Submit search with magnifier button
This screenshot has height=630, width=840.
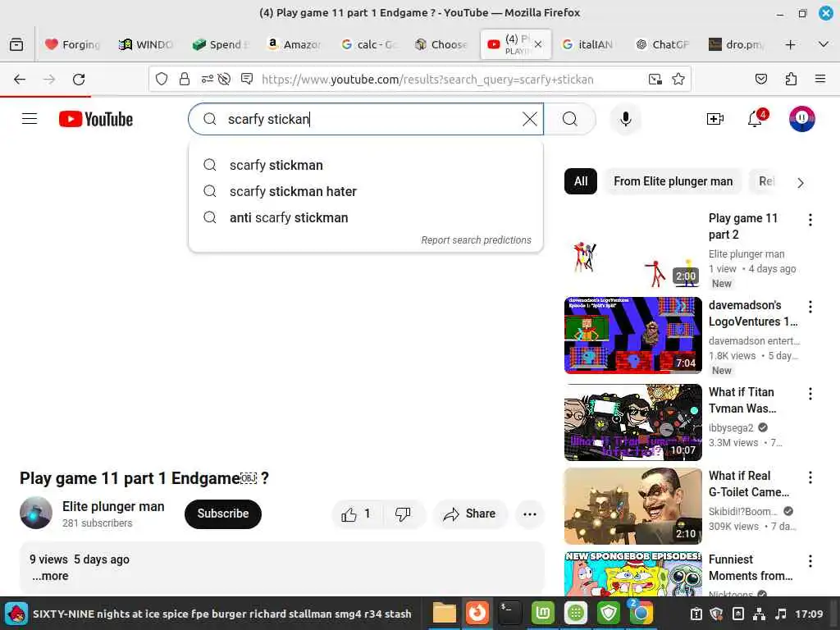tap(570, 119)
